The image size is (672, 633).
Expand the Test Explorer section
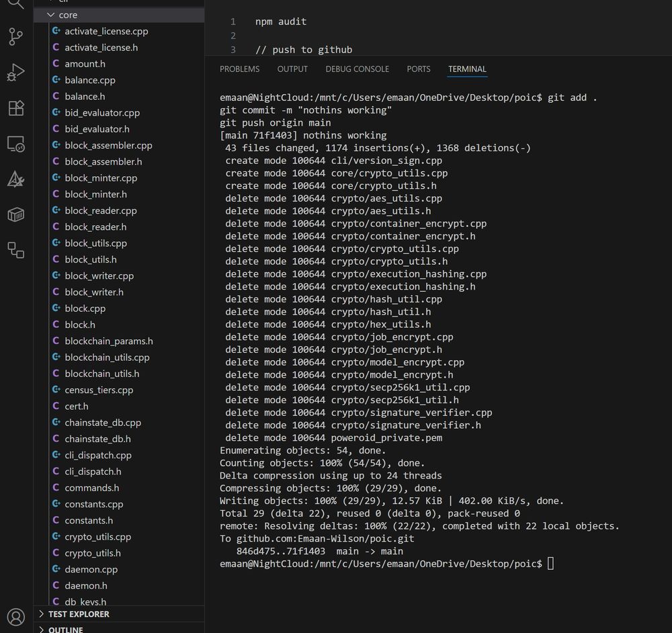pyautogui.click(x=119, y=614)
